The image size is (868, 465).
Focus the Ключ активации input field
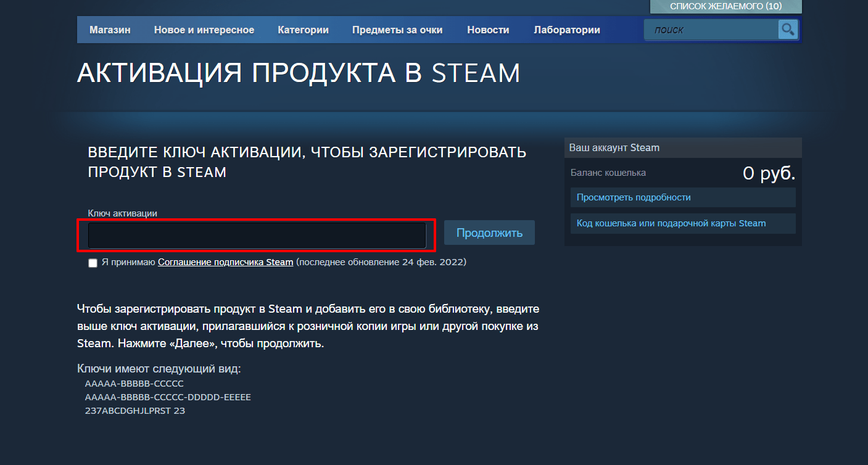point(257,235)
